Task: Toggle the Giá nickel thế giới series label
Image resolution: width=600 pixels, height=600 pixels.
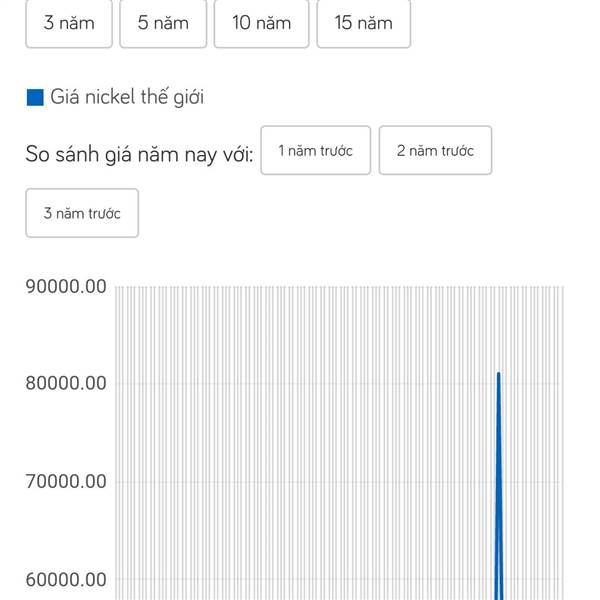Action: 127,97
